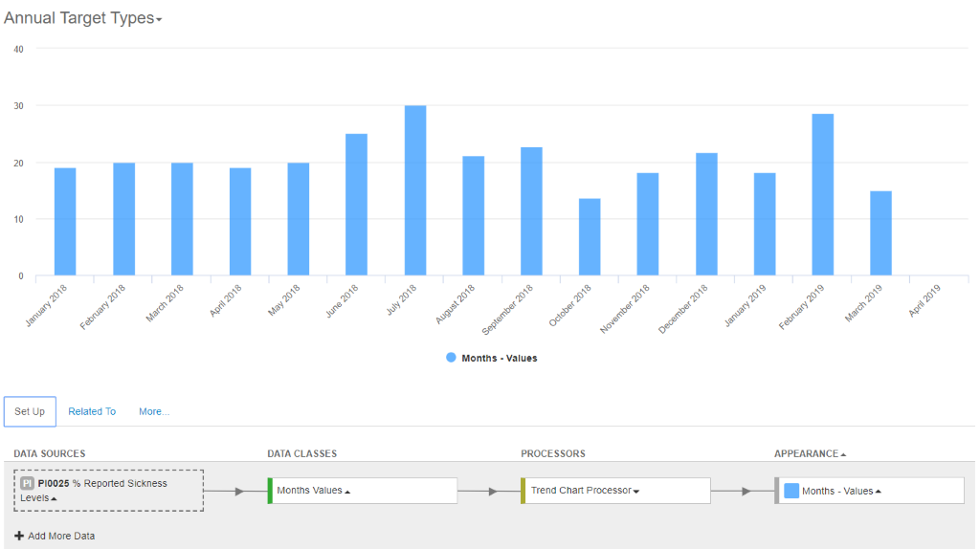Click the plus icon for Add More Data
Viewport: 980px width, 549px height.
click(19, 536)
